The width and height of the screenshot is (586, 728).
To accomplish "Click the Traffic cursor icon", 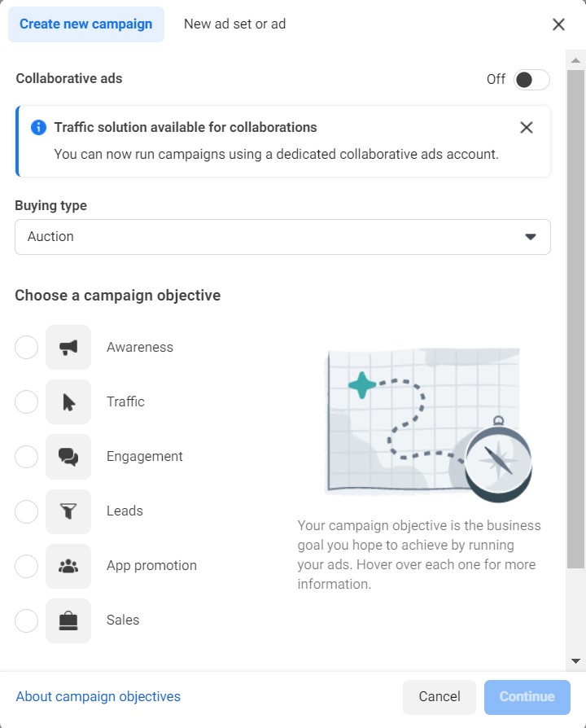I will [68, 402].
